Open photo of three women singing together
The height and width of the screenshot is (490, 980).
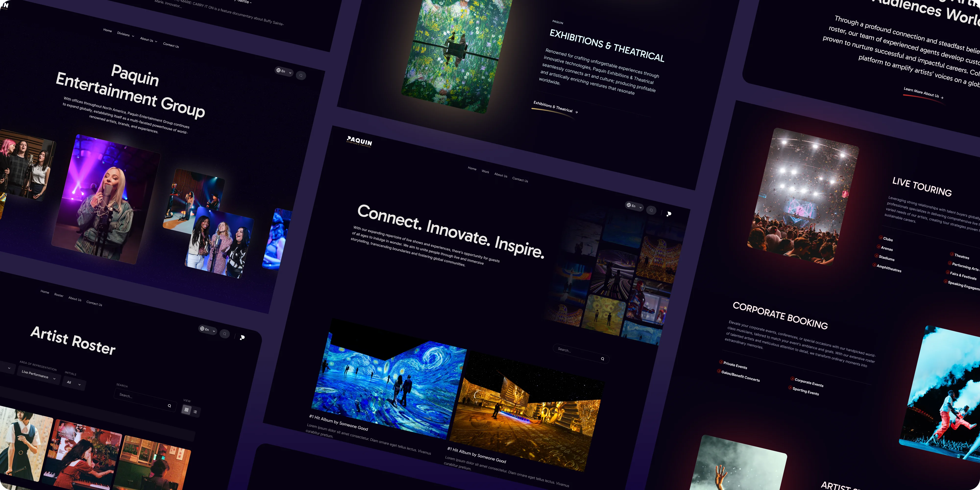220,242
